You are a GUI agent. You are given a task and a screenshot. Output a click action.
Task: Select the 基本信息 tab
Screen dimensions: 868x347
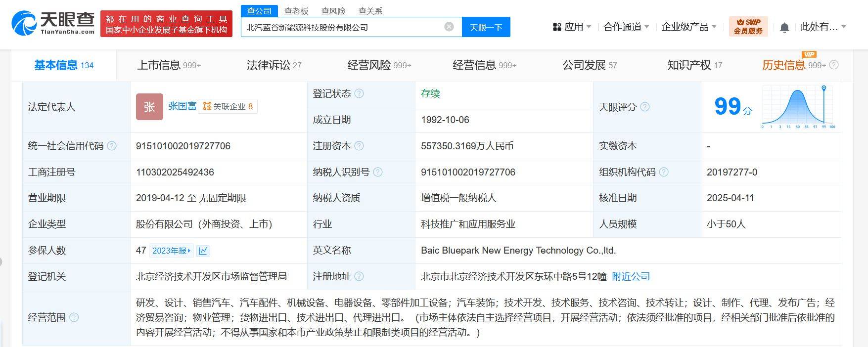pyautogui.click(x=64, y=65)
